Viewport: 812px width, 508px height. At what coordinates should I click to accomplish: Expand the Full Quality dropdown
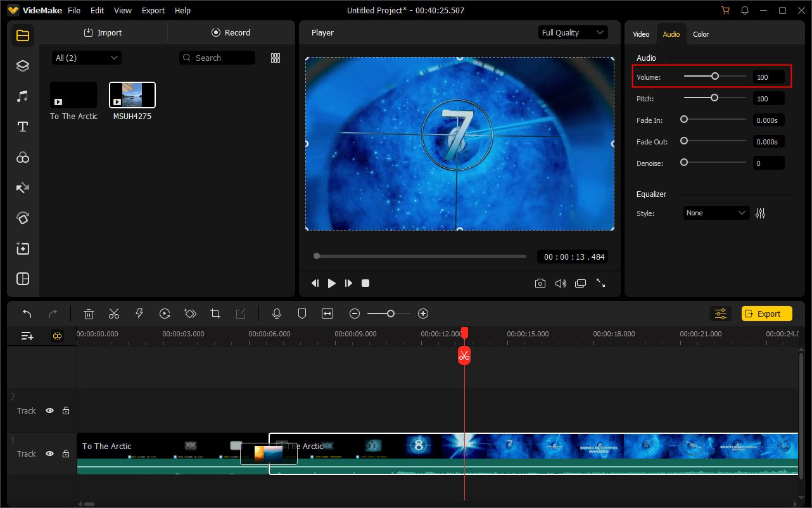[573, 33]
